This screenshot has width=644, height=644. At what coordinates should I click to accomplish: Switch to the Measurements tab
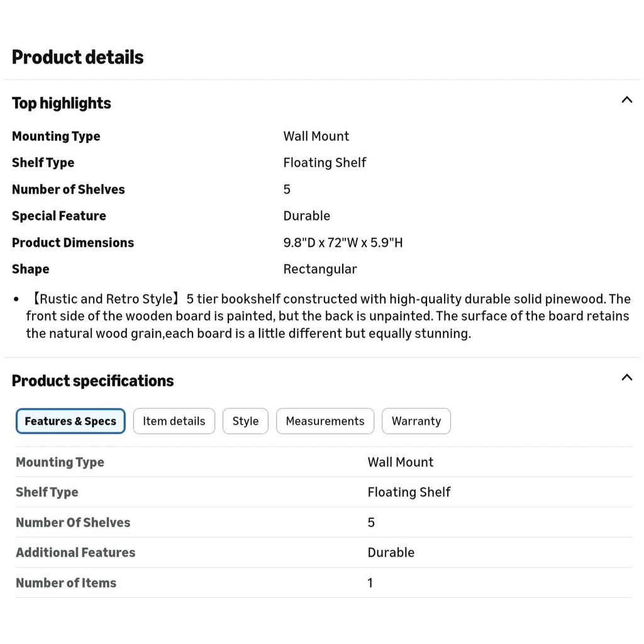[x=325, y=421]
